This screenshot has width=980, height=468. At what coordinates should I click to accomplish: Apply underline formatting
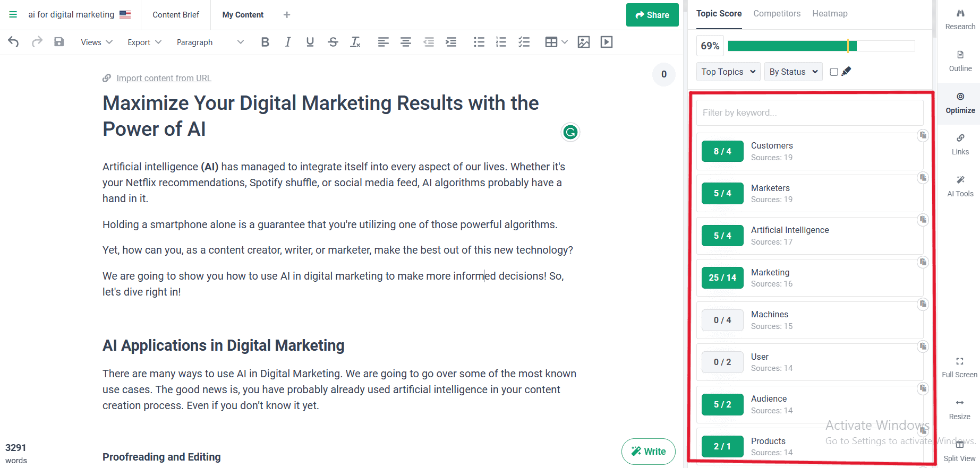(310, 42)
